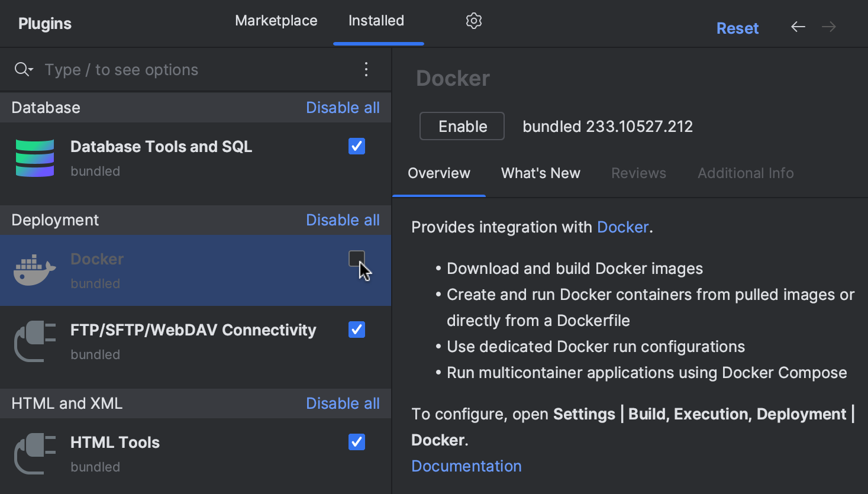Open the What's New tab for Docker

[540, 173]
